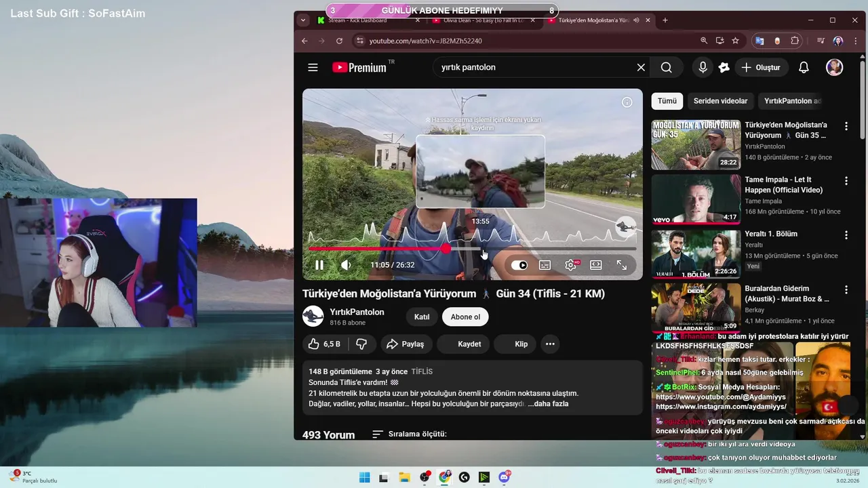Open the YırtıkPantolon channel name link

tap(357, 312)
